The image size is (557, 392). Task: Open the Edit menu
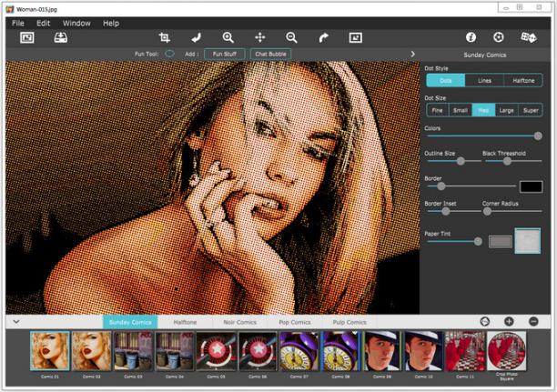[x=43, y=24]
